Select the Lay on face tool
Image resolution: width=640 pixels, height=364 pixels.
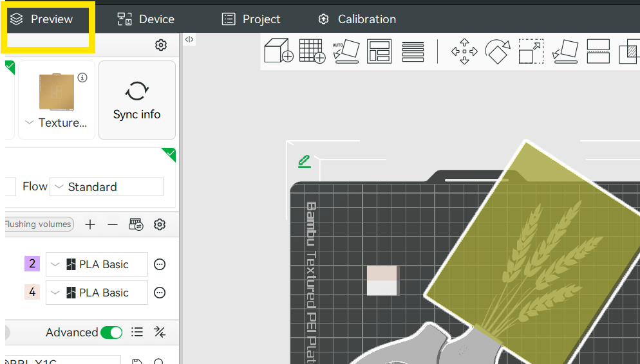point(565,51)
